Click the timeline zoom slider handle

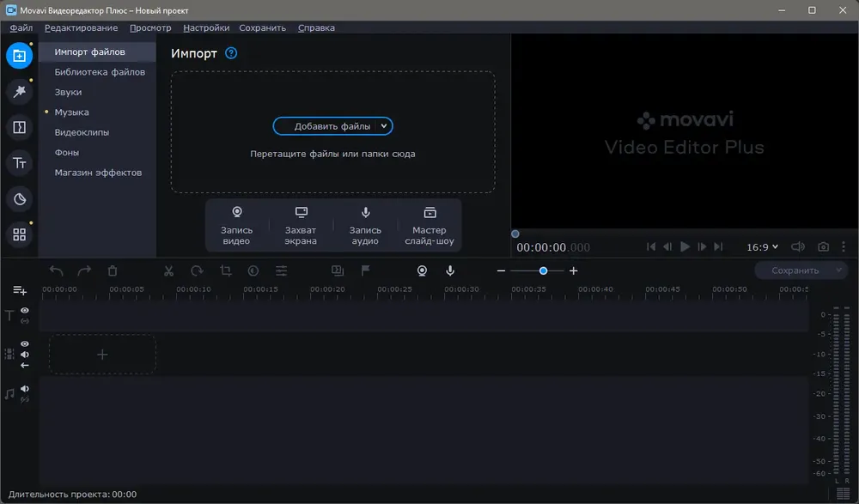[x=543, y=270]
